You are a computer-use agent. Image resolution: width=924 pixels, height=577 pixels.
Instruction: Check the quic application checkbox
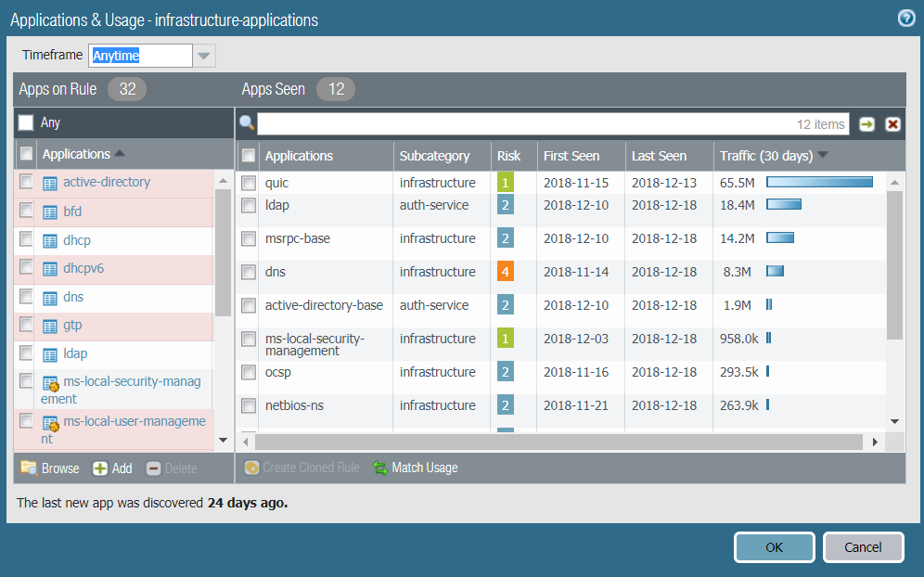249,184
